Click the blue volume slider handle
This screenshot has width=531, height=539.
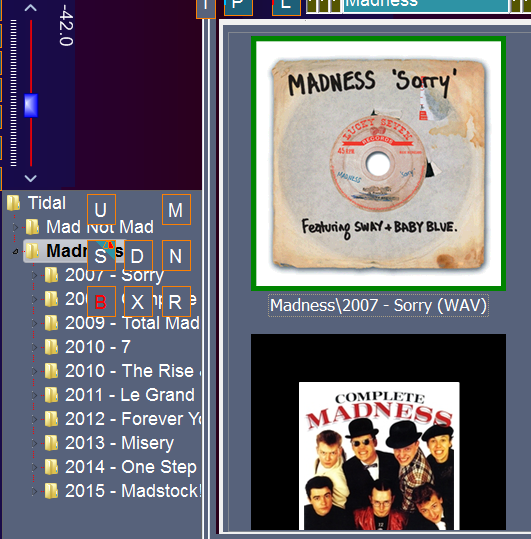pos(31,106)
